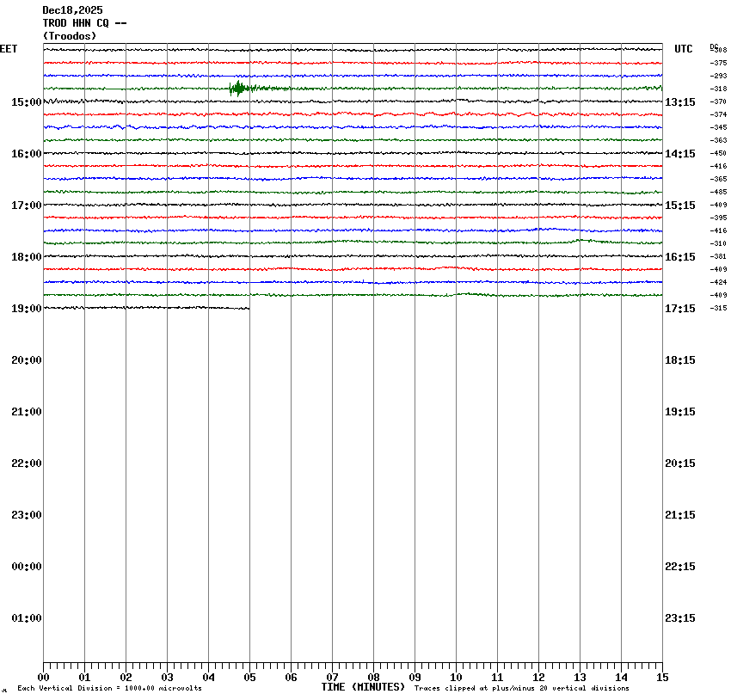Click the (Troodos) station name text
The image size is (731, 700).
click(x=70, y=36)
